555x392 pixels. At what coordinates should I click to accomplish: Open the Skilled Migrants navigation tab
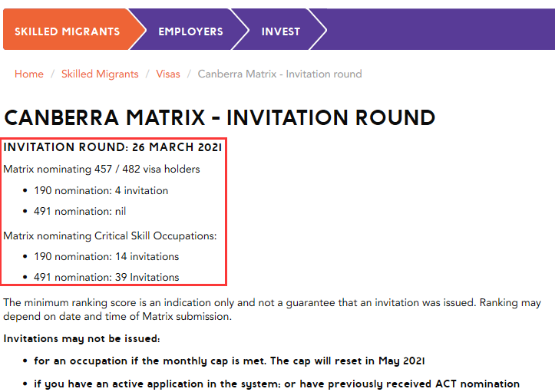(x=68, y=31)
